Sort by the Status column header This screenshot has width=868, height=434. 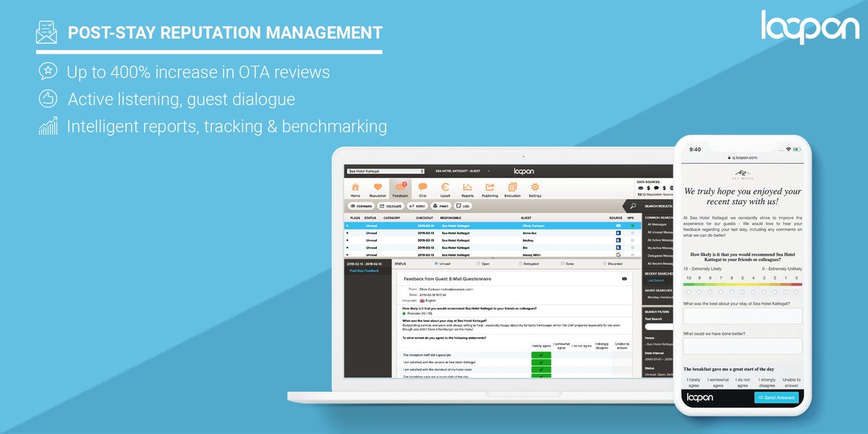[x=370, y=217]
